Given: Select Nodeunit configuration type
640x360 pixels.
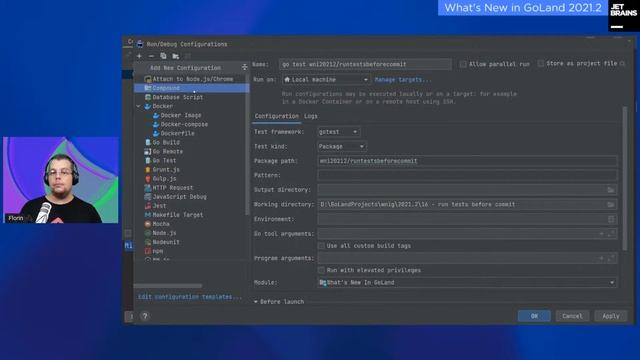Looking at the screenshot, I should (166, 242).
